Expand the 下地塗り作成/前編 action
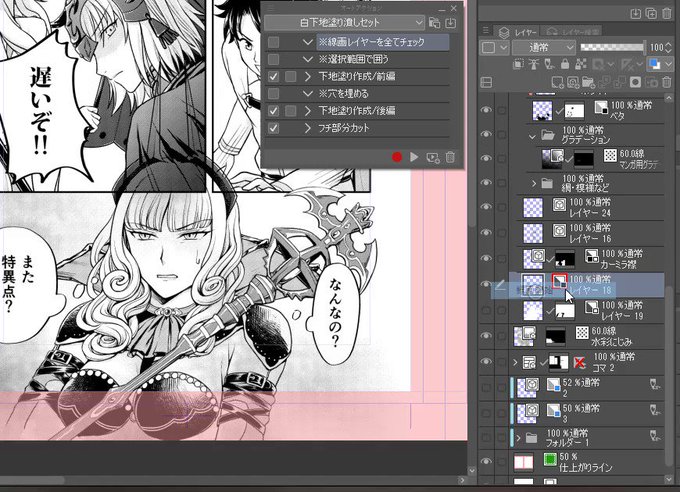Image resolution: width=680 pixels, height=492 pixels. tap(307, 76)
